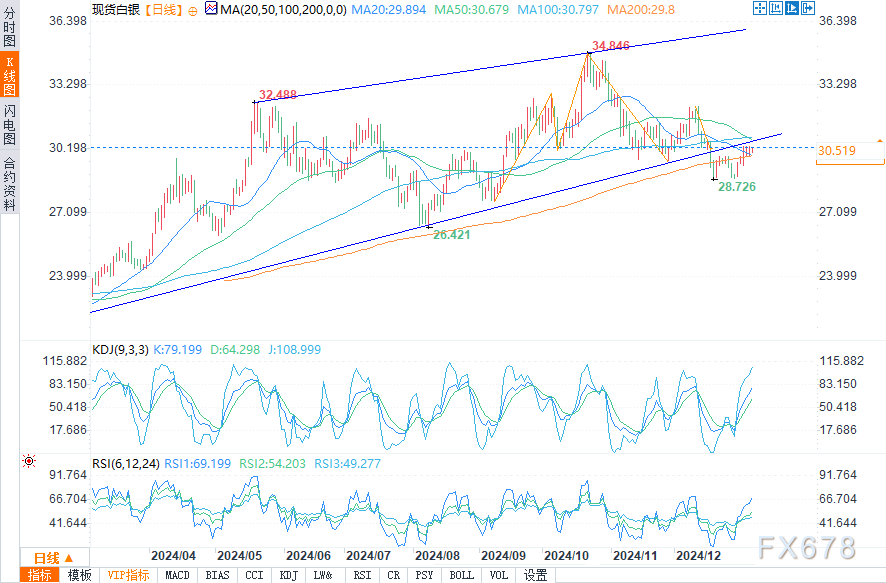This screenshot has width=886, height=583.
Task: Click the 2024/07 date on time axis
Action: [368, 556]
